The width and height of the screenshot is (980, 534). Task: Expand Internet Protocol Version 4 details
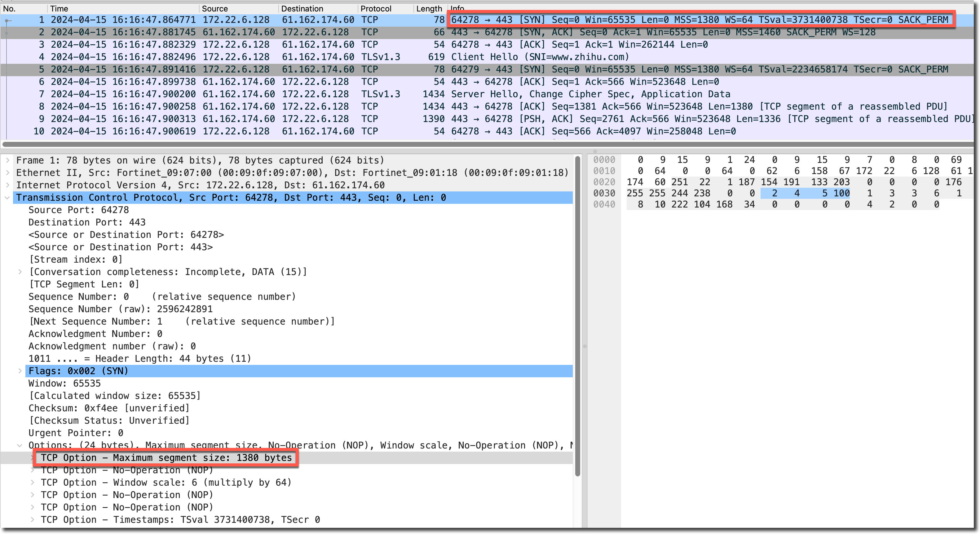coord(7,185)
